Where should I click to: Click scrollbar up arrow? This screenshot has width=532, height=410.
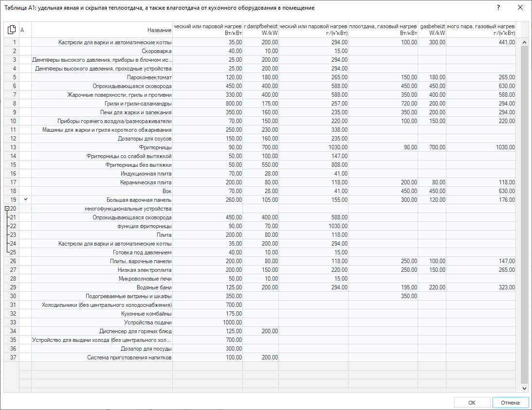tap(524, 42)
